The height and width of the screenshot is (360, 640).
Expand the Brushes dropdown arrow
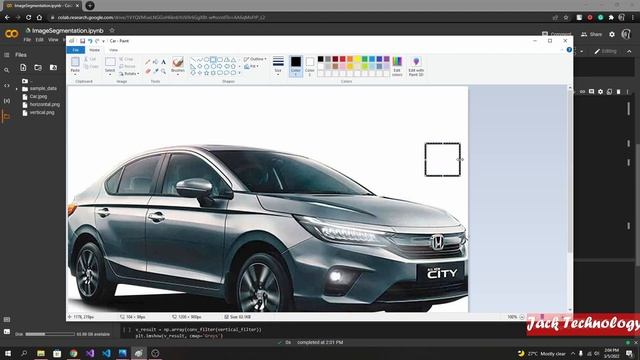tap(178, 73)
